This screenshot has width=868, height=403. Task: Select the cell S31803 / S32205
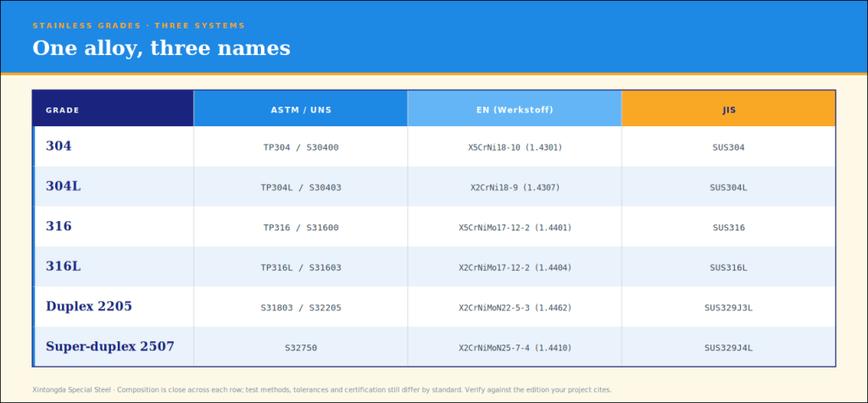301,306
